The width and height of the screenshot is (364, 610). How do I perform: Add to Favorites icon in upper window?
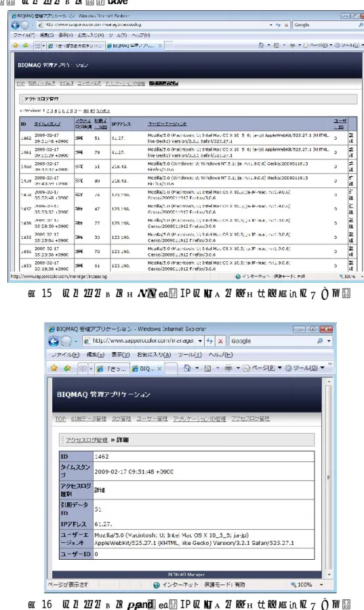click(25, 45)
